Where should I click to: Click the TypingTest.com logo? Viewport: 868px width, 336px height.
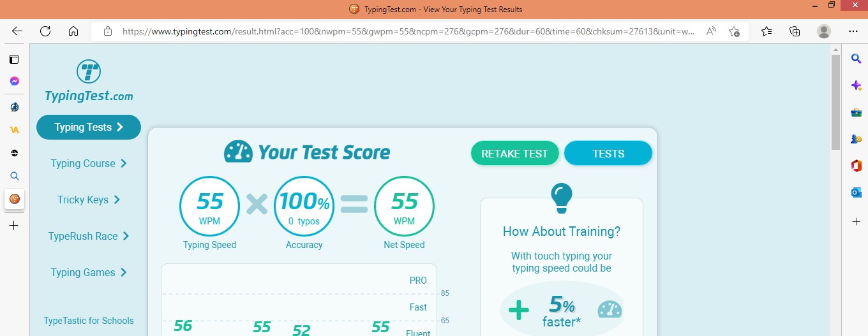[x=89, y=81]
